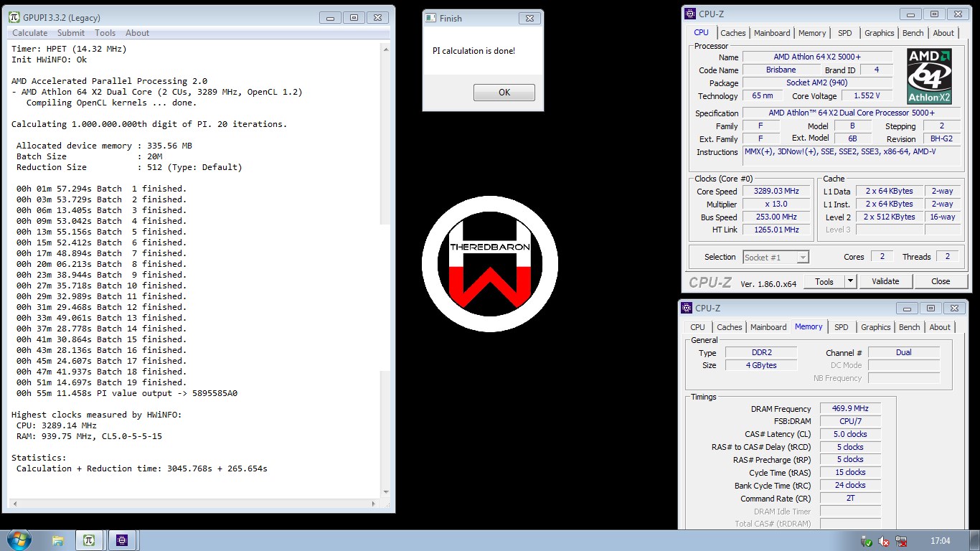The width and height of the screenshot is (980, 551).
Task: Click the Bus Speed value 253.00 MHz
Action: click(776, 217)
